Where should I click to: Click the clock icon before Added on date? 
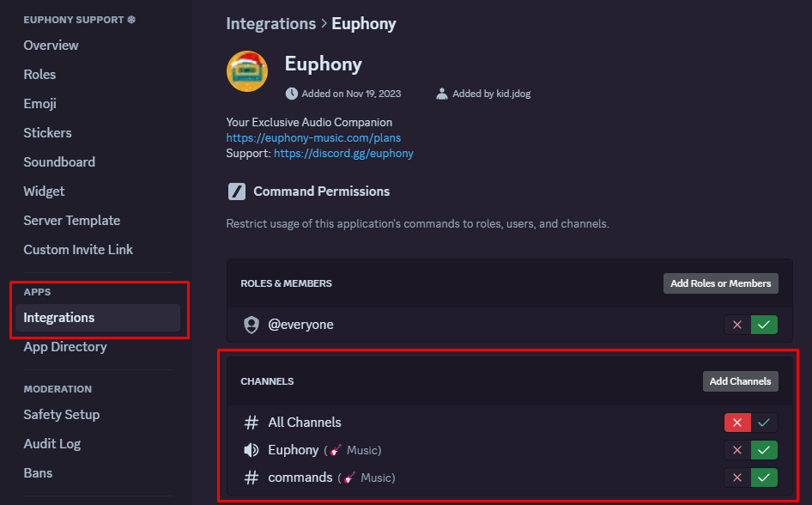point(290,93)
